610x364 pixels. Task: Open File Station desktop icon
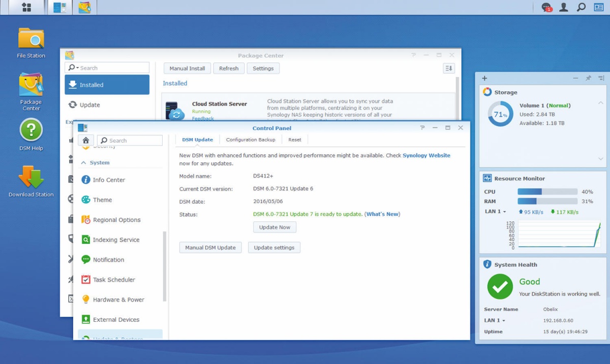click(31, 43)
